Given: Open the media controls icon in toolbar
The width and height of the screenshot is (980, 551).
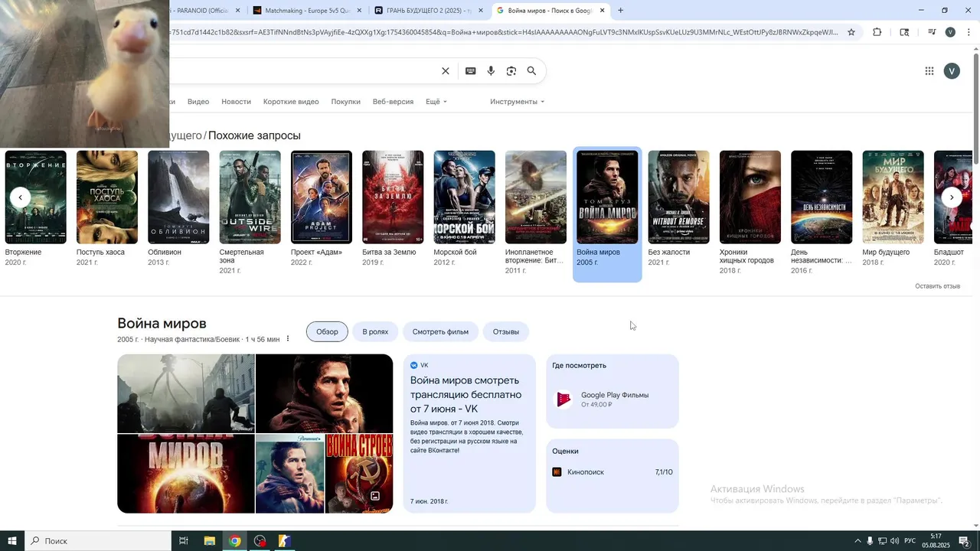Looking at the screenshot, I should point(932,32).
